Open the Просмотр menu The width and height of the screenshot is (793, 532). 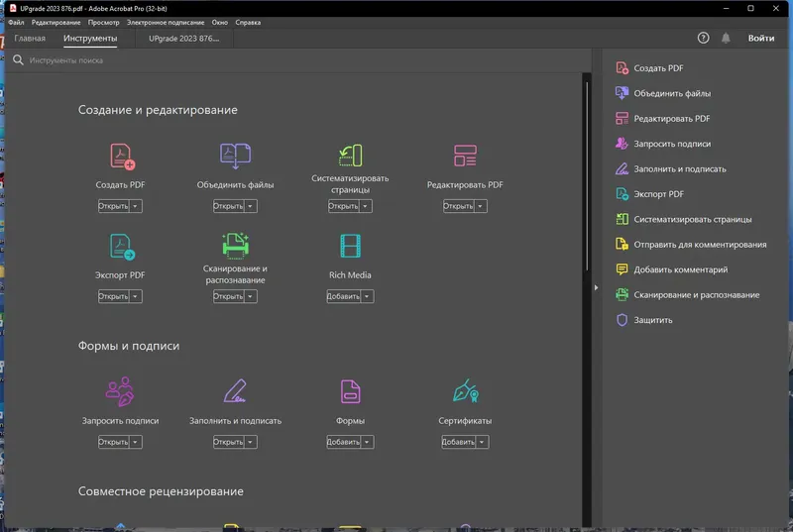104,22
